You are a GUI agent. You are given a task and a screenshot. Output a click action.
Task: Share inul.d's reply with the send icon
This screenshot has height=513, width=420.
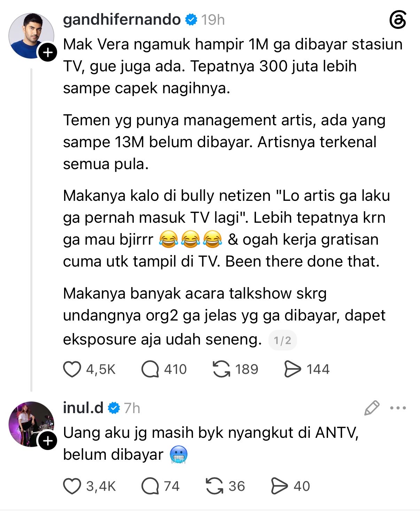click(280, 486)
